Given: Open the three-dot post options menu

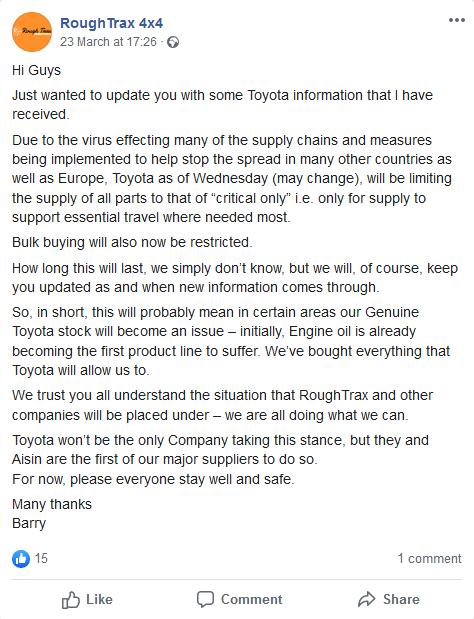Looking at the screenshot, I should [x=457, y=20].
